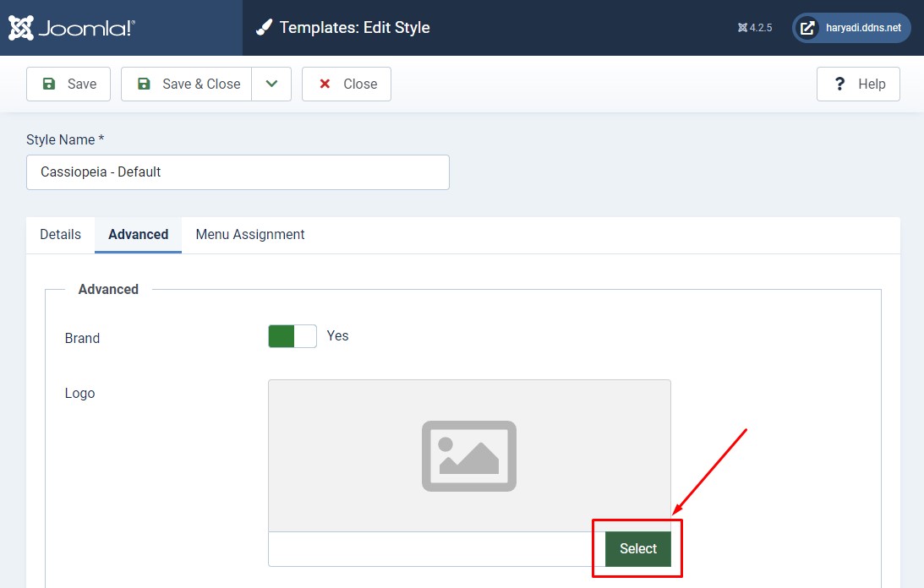Click the Templates: Edit Style page title
924x588 pixels.
pos(354,28)
